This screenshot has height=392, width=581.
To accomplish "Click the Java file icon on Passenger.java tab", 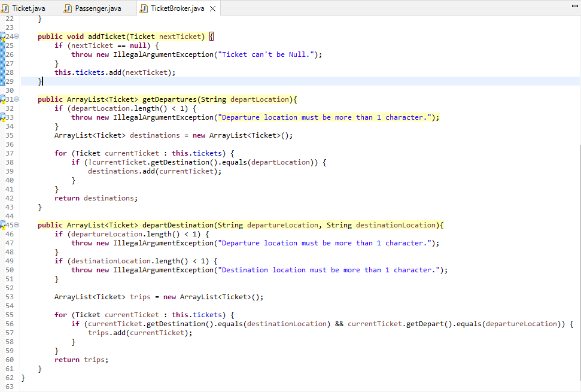I will pyautogui.click(x=67, y=8).
